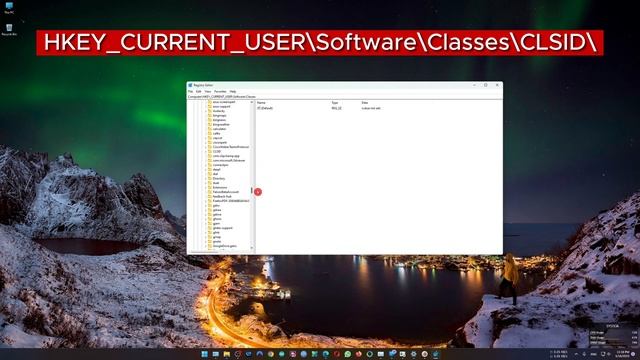Click the "(value not set)" data cell
Image resolution: width=640 pixels, height=360 pixels.
click(x=371, y=108)
